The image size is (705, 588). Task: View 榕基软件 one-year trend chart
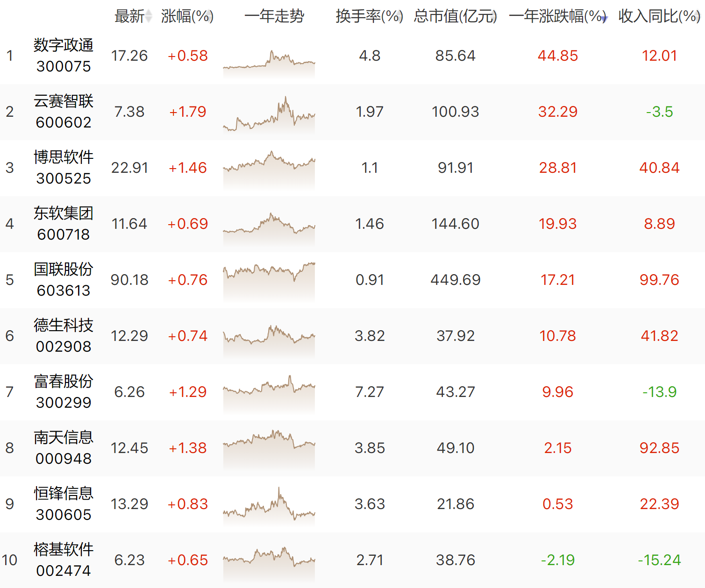[x=269, y=563]
